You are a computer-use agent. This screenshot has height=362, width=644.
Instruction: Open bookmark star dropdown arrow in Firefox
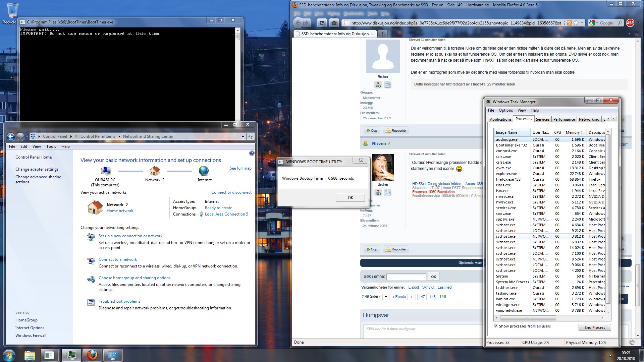[582, 23]
